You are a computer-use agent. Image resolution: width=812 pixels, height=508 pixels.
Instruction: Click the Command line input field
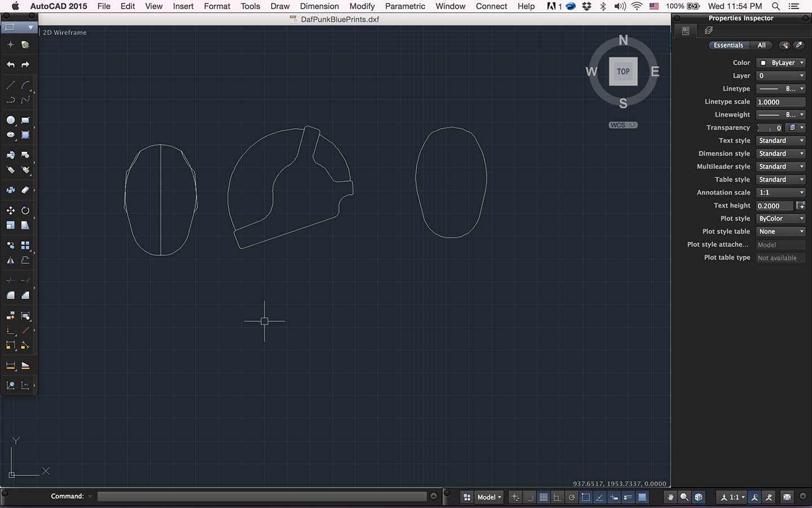tap(262, 496)
